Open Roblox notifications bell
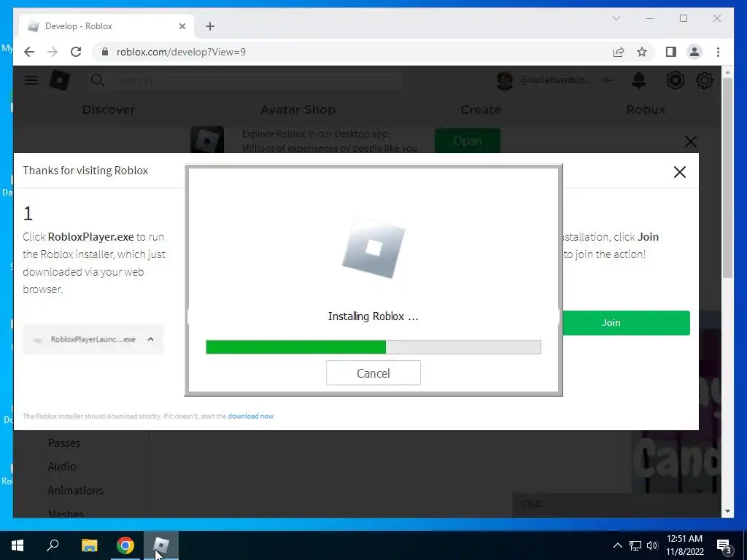The width and height of the screenshot is (747, 560). pos(639,80)
